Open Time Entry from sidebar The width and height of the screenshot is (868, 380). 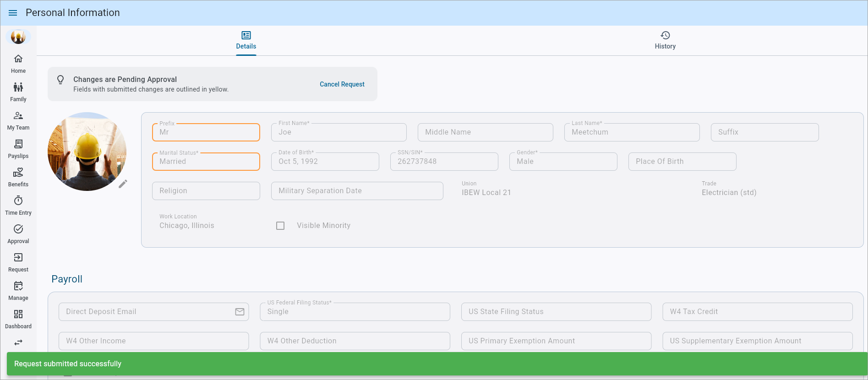[18, 206]
